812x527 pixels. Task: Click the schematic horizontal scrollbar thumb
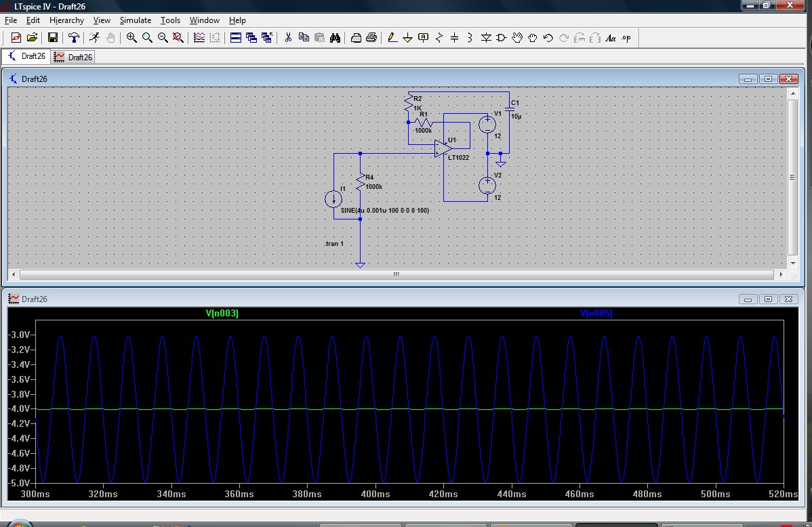(397, 275)
